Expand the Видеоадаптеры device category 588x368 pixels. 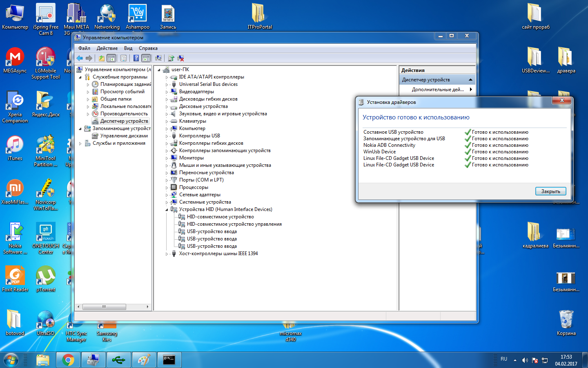point(167,92)
